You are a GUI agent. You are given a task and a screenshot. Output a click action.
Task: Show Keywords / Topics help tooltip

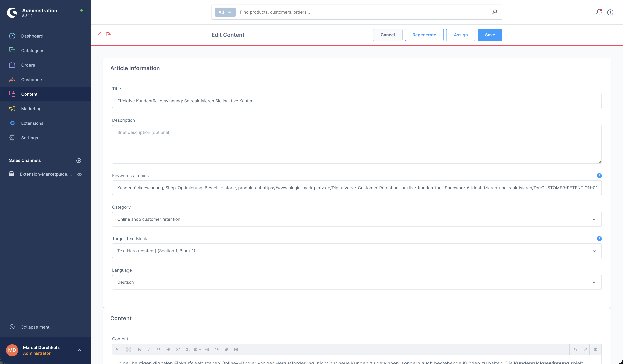(599, 176)
